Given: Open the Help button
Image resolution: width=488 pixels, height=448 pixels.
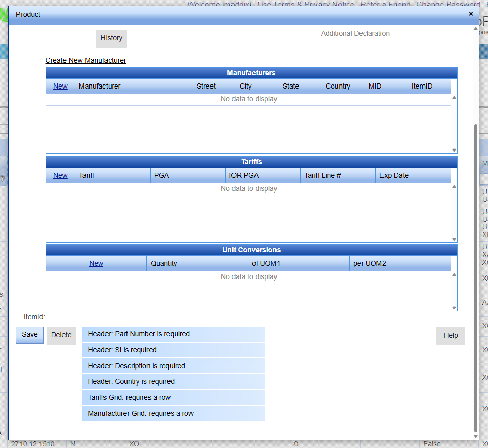Looking at the screenshot, I should [451, 335].
